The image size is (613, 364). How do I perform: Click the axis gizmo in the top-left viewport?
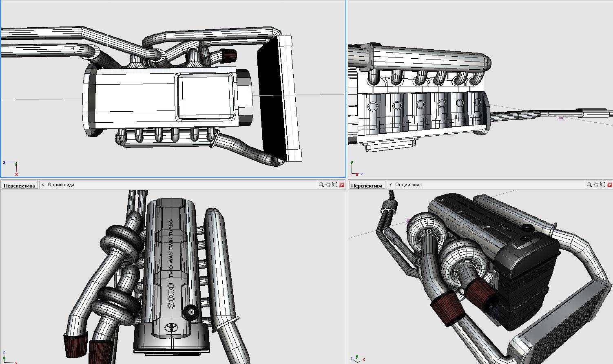(x=11, y=168)
